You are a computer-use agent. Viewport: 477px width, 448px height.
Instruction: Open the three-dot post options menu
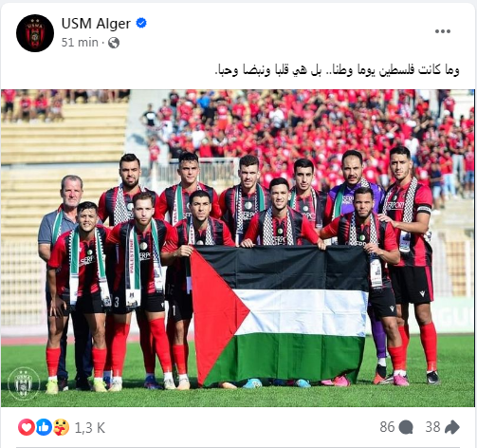(x=443, y=31)
